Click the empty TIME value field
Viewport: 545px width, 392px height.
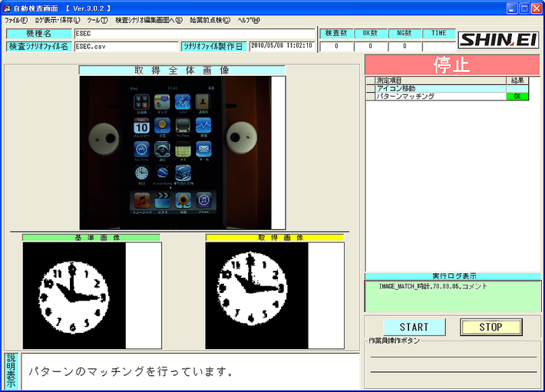[x=438, y=46]
